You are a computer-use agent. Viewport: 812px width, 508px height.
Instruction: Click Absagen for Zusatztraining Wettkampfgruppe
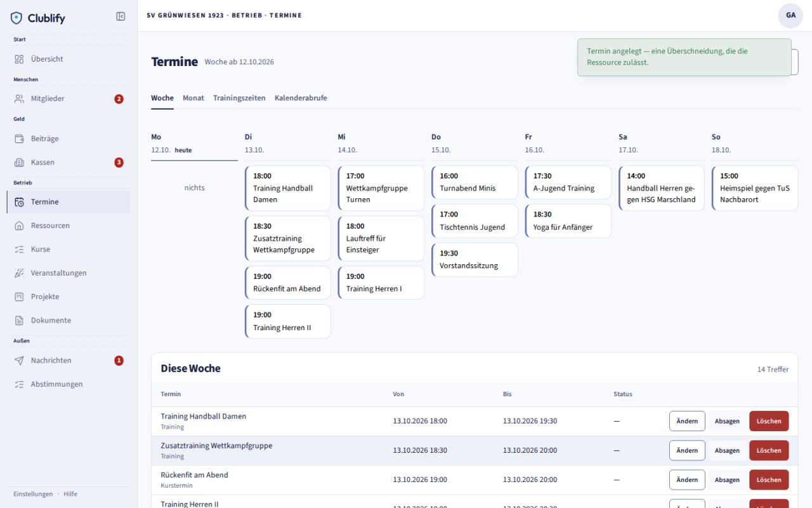coord(727,450)
